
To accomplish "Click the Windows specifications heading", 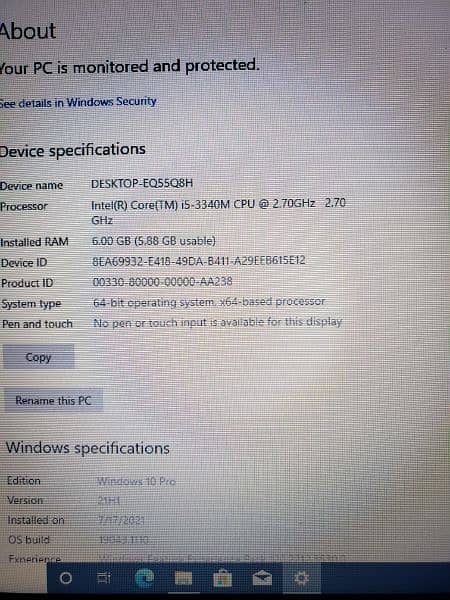I will pos(88,448).
